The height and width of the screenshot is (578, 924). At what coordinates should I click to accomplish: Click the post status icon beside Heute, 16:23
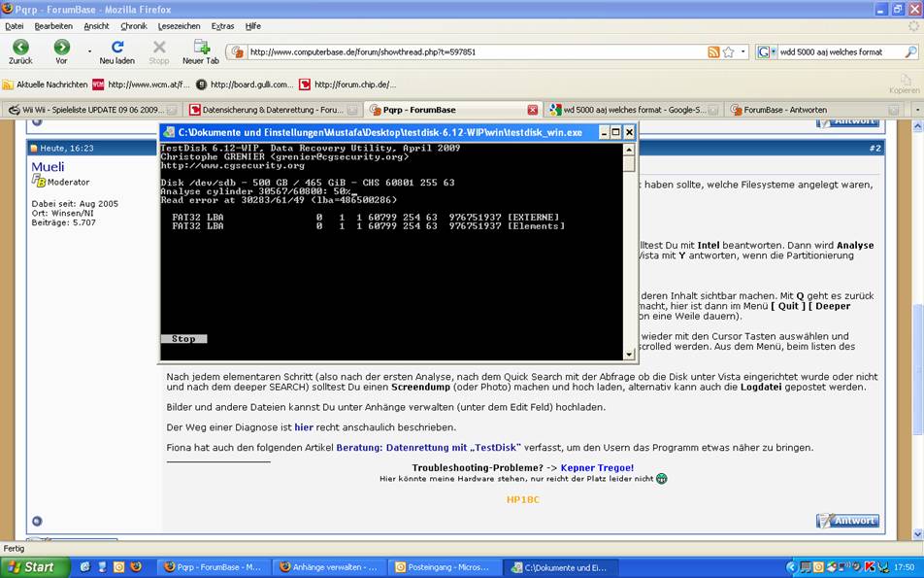34,148
